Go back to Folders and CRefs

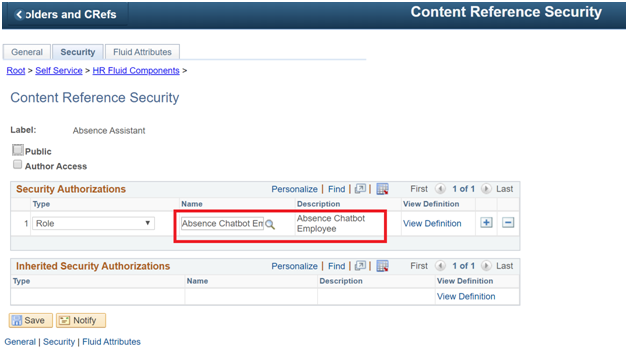click(66, 14)
